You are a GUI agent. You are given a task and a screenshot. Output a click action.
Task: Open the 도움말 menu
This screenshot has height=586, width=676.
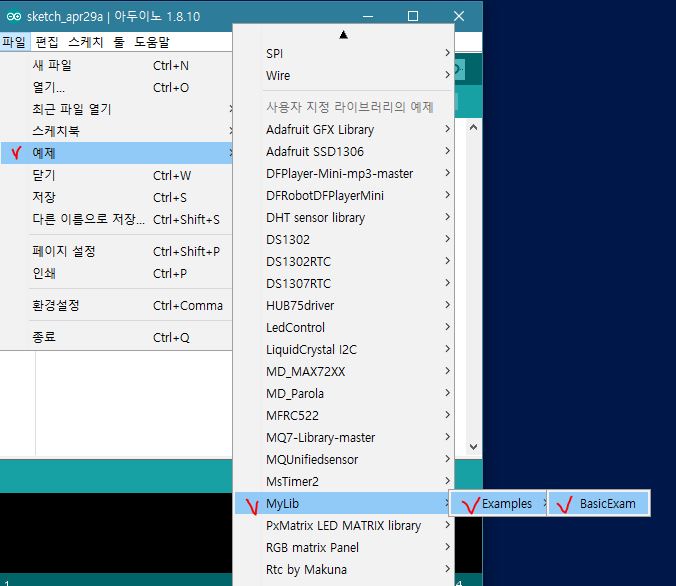[152, 42]
